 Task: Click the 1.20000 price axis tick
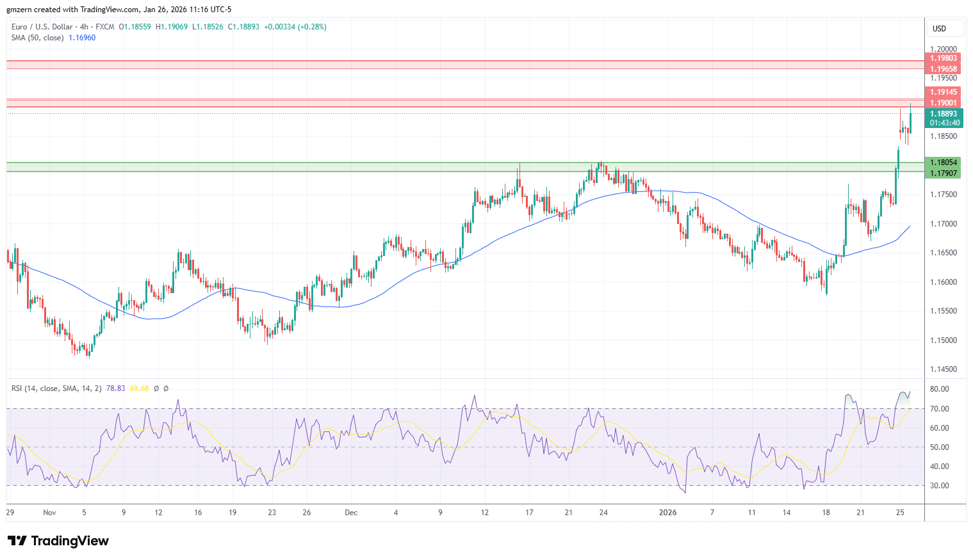(944, 49)
